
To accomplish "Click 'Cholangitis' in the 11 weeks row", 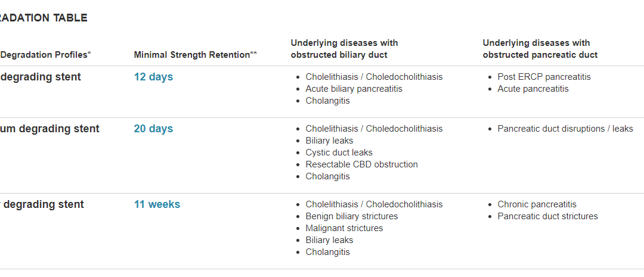I will 327,252.
